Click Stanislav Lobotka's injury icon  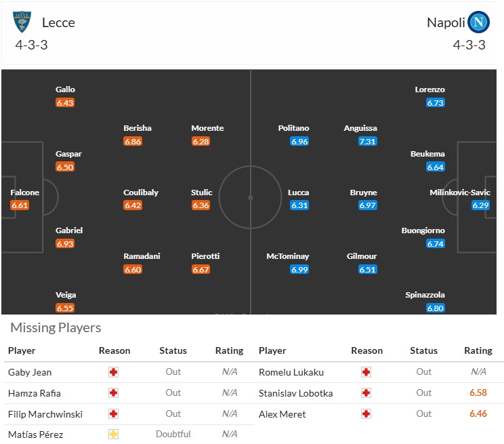[366, 392]
